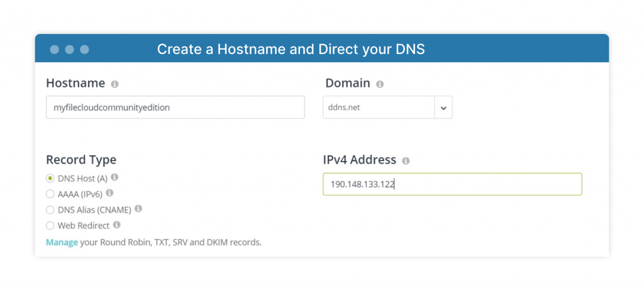Click the middle window dot in header

pyautogui.click(x=69, y=50)
